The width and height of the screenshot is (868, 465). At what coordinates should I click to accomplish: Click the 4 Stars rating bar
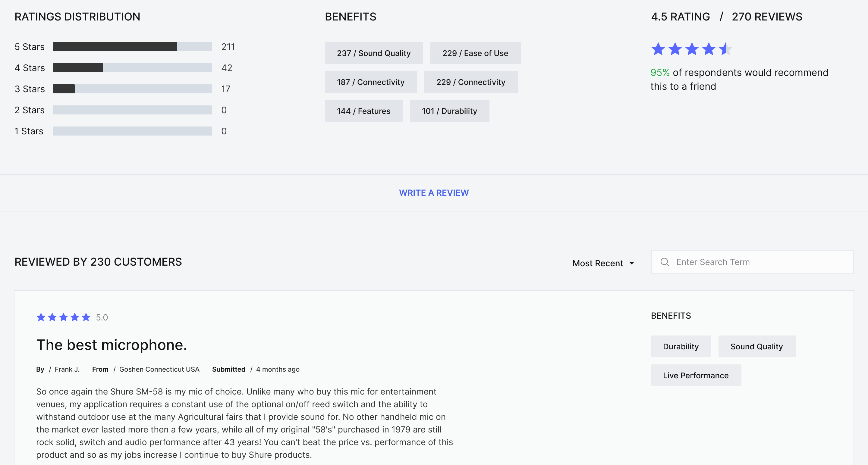(132, 68)
